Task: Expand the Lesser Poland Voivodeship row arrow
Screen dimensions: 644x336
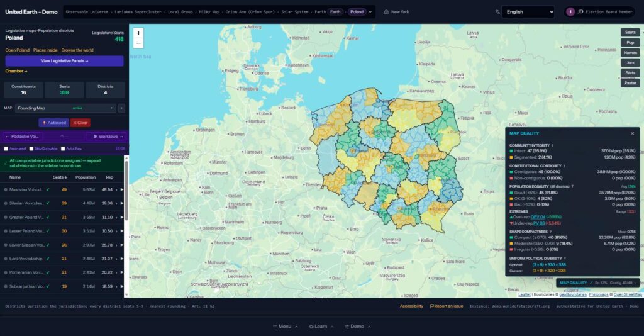Action: tap(121, 232)
